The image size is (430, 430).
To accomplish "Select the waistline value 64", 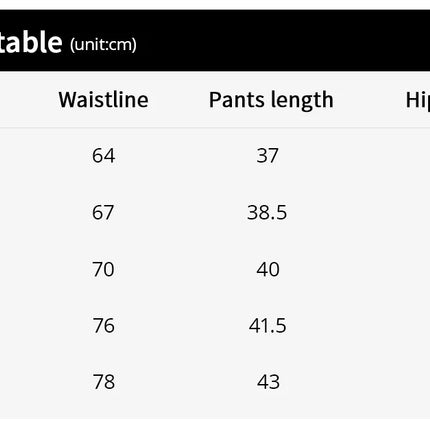I will pyautogui.click(x=104, y=156).
